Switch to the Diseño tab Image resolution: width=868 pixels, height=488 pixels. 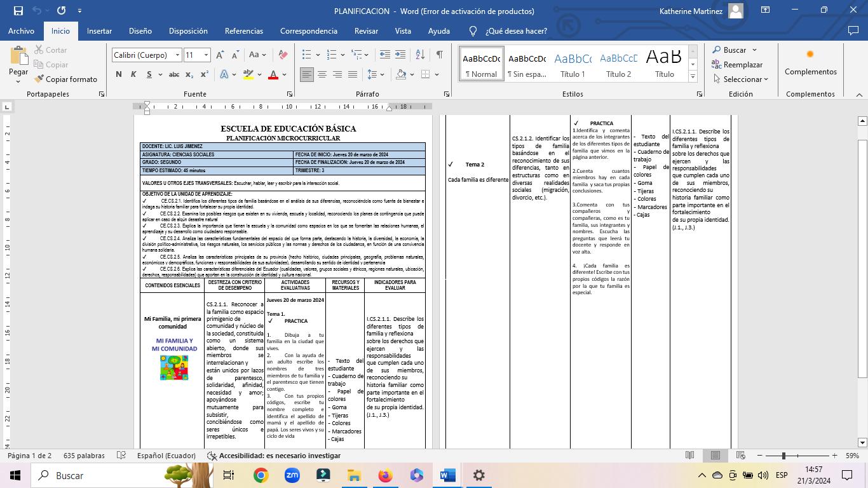[140, 30]
